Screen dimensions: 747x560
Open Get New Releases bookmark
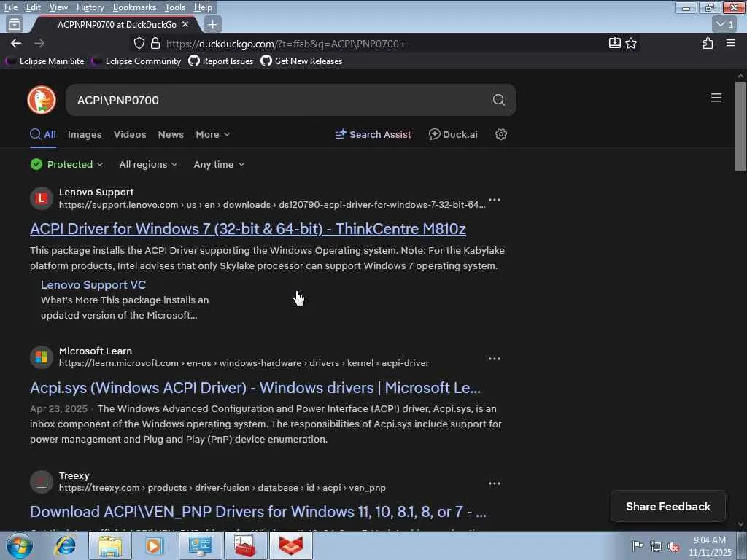pos(301,61)
